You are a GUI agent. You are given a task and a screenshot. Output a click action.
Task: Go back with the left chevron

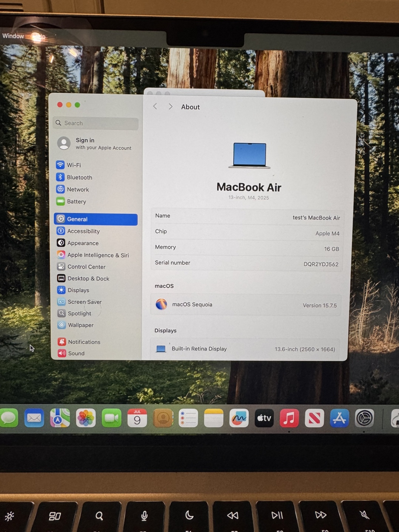click(x=155, y=106)
